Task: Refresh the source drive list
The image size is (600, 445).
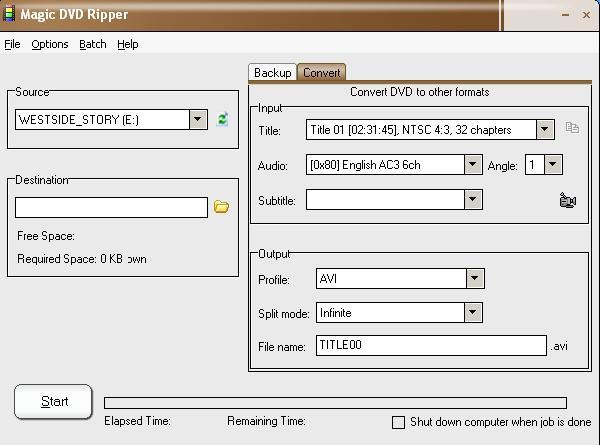Action: (x=222, y=119)
